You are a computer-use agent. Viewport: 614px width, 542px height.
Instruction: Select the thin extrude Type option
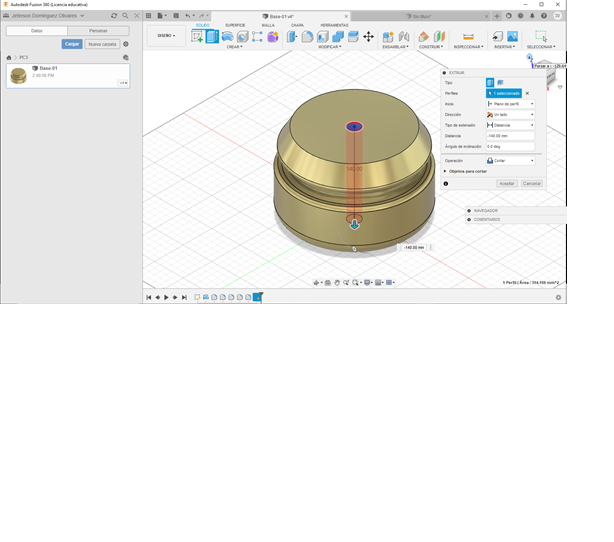(x=500, y=83)
